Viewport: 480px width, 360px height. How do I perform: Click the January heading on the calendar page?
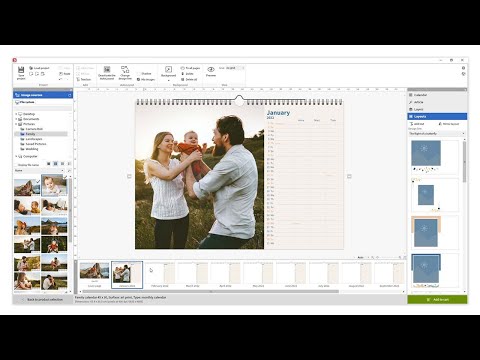pyautogui.click(x=278, y=113)
